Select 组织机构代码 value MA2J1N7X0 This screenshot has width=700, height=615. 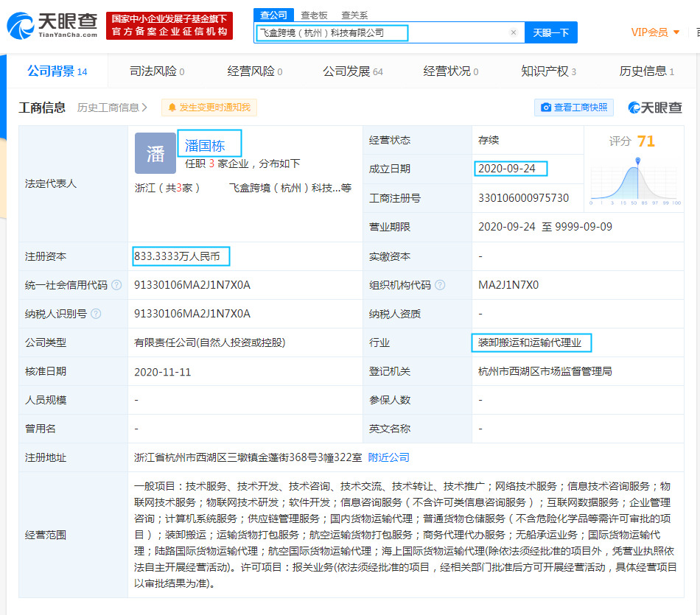508,285
